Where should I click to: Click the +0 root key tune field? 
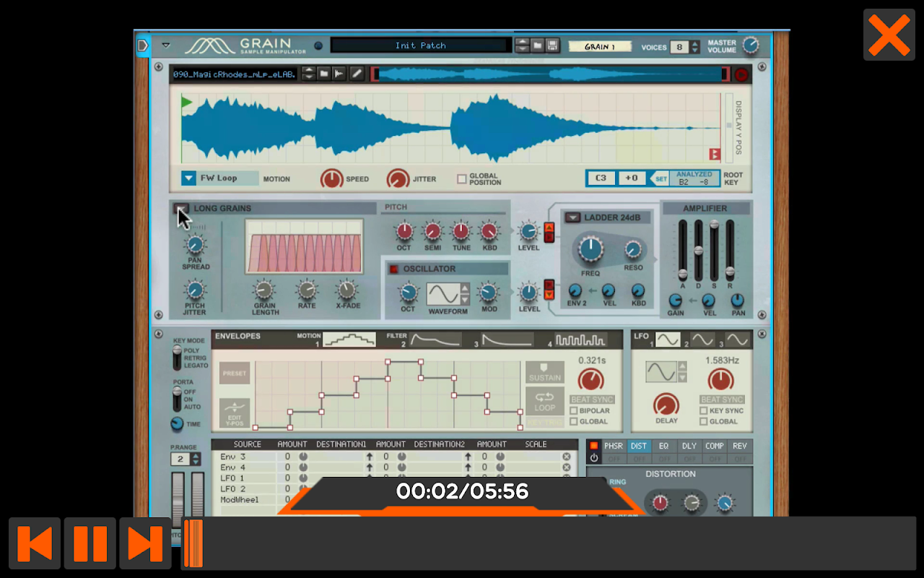pyautogui.click(x=632, y=178)
